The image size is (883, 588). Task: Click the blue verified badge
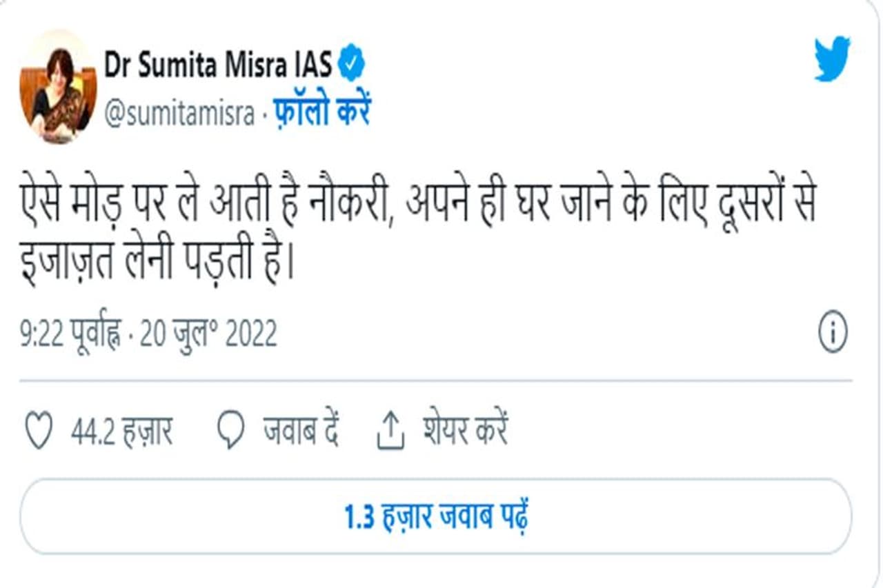[x=352, y=65]
